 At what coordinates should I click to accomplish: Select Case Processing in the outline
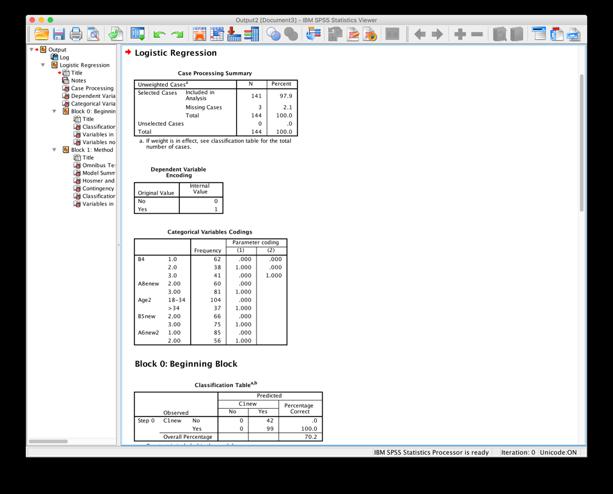[92, 88]
